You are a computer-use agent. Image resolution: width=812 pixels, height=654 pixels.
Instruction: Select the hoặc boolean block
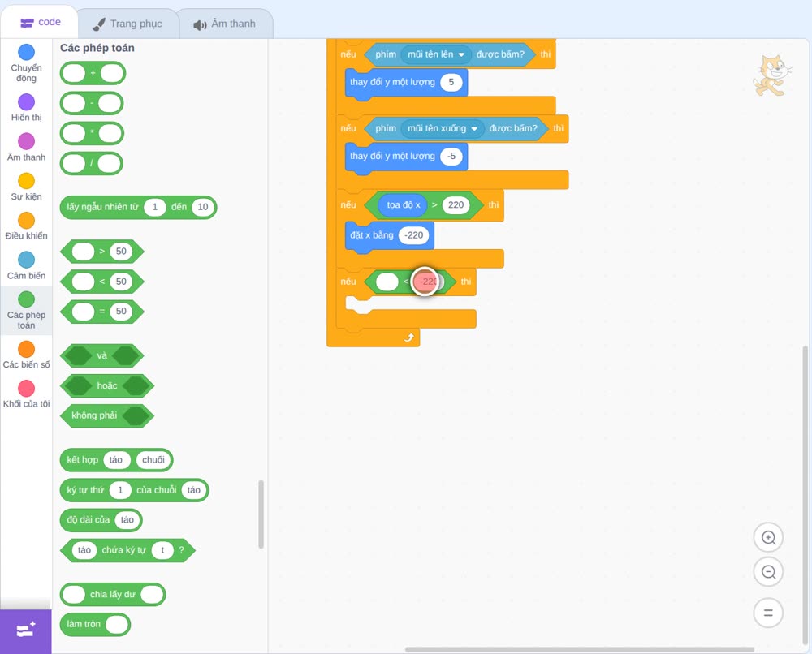click(107, 386)
